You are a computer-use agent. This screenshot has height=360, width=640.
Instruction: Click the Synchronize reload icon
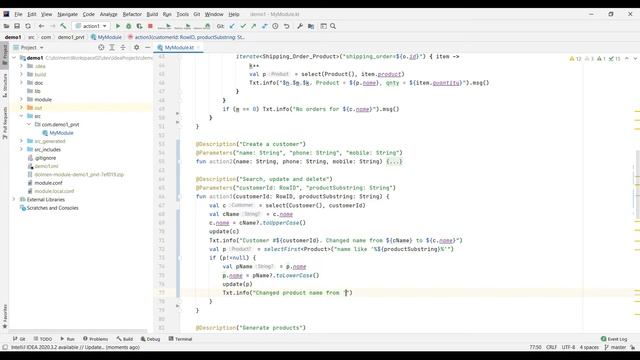[28, 26]
